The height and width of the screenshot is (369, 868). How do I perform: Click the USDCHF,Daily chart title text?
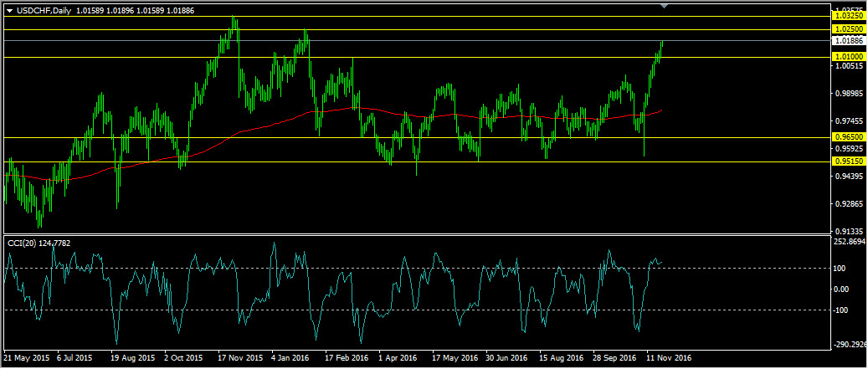(x=44, y=10)
